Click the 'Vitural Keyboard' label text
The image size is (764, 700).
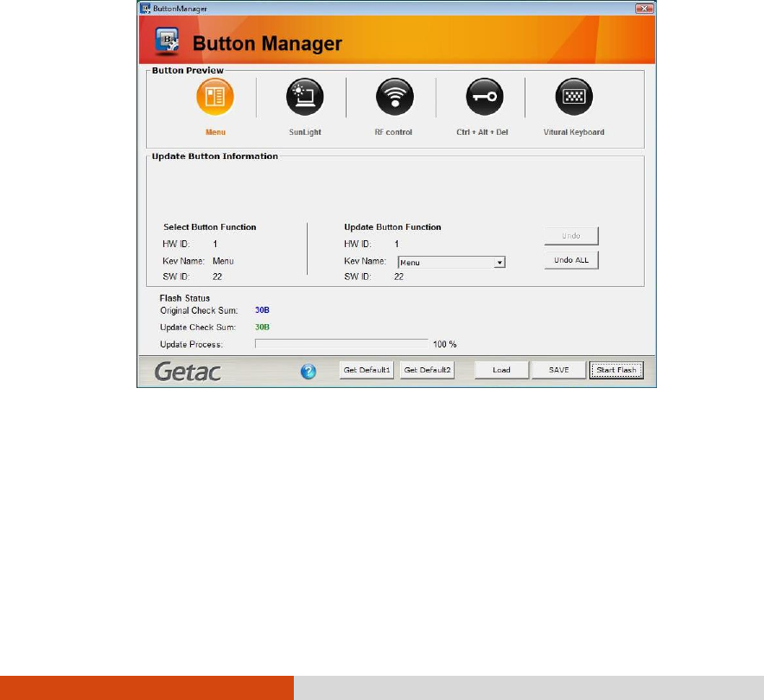(x=574, y=132)
